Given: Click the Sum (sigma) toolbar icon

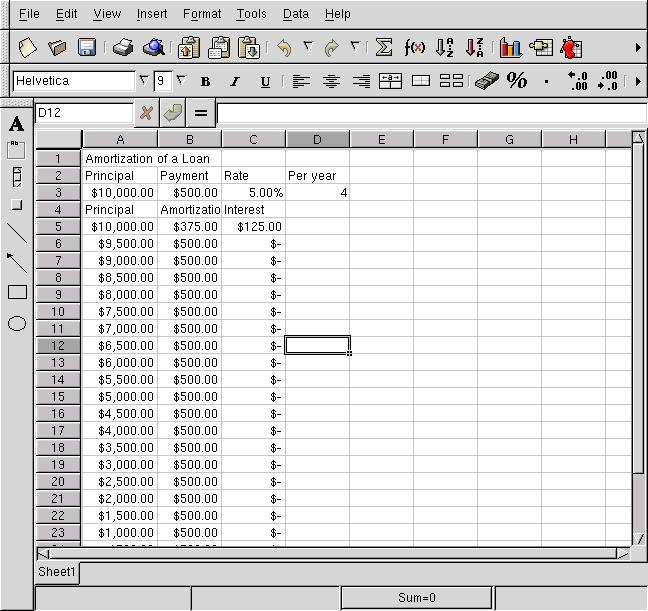Looking at the screenshot, I should point(383,47).
